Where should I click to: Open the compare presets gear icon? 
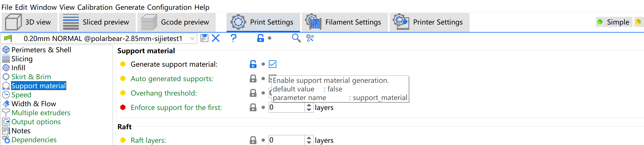(x=310, y=38)
